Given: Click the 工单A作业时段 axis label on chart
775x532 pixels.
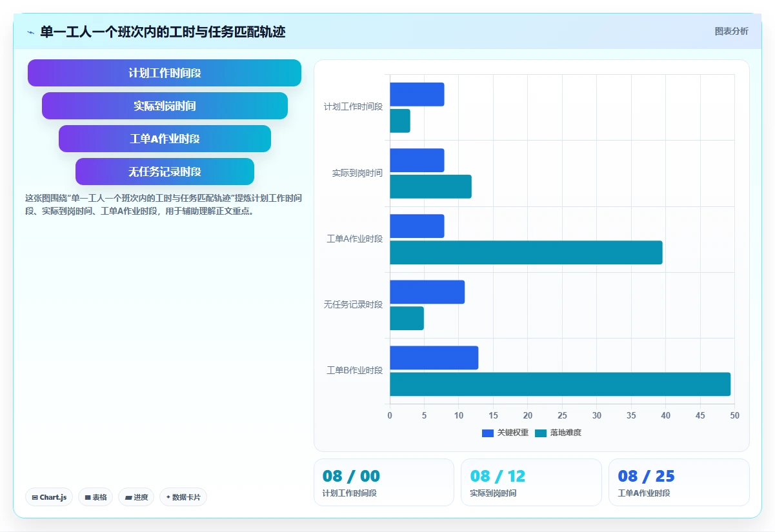Looking at the screenshot, I should click(354, 239).
